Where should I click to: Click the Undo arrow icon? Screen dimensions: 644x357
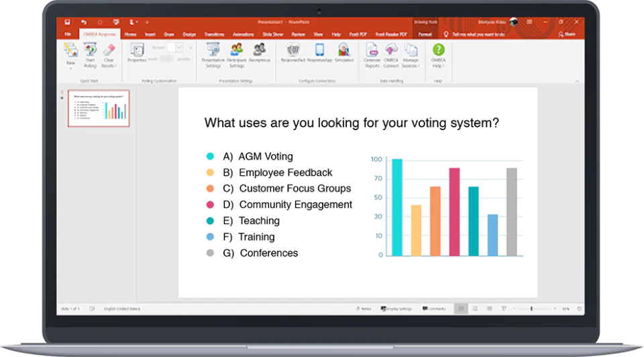84,22
